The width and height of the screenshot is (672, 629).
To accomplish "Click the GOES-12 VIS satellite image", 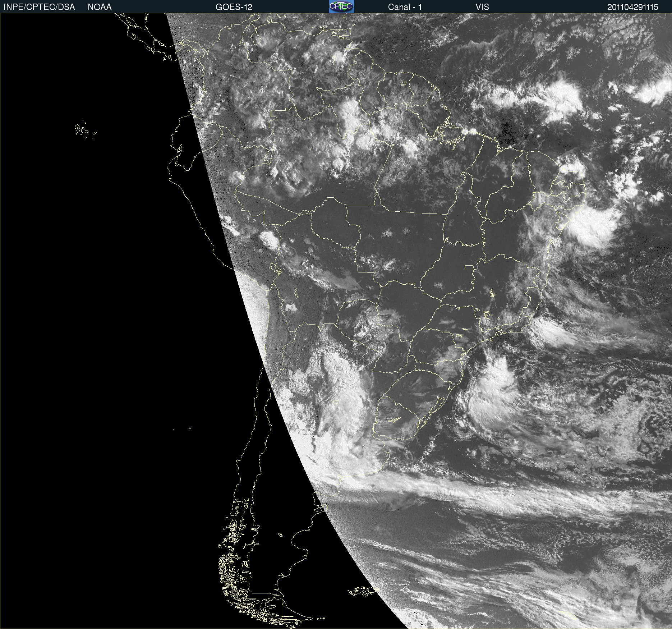I will coord(336,321).
